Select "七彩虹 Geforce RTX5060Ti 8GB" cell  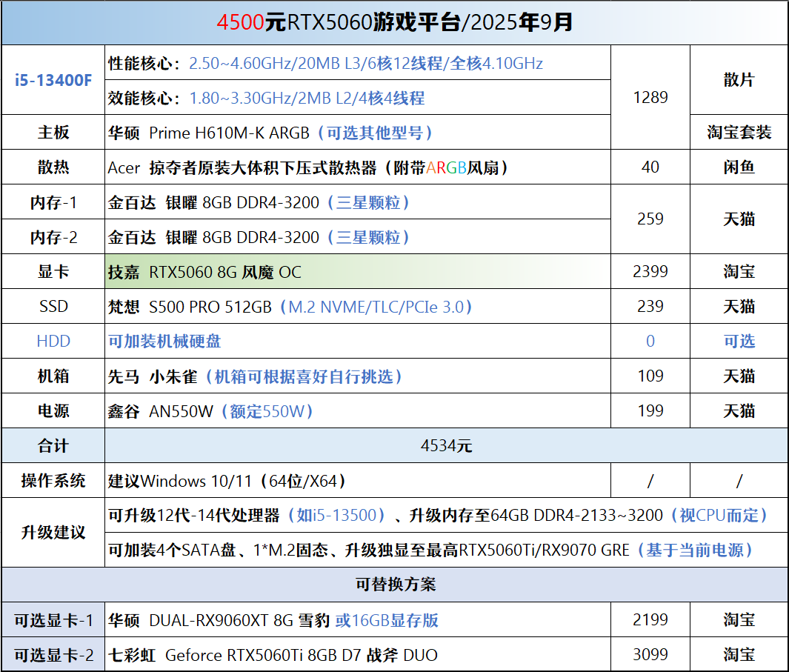(358, 654)
